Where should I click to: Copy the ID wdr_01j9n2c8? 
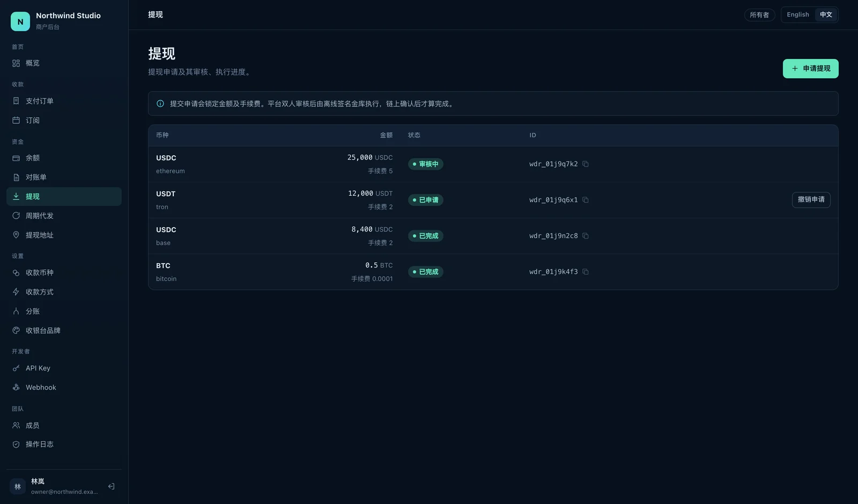586,236
